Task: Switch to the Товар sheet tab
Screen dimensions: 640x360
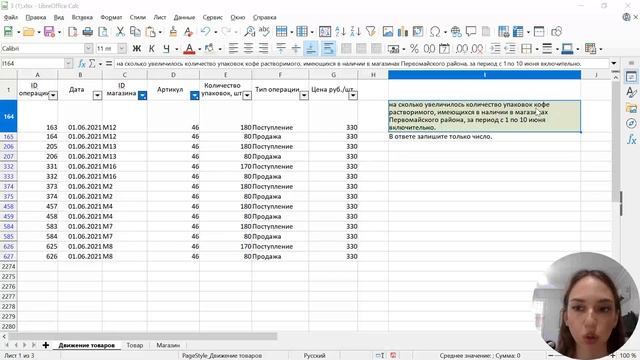Action: coord(135,345)
